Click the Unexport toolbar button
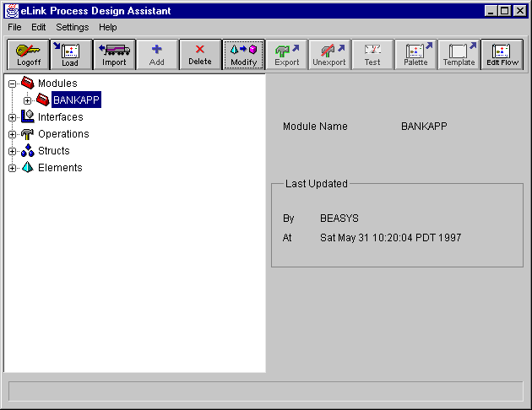The height and width of the screenshot is (410, 532). (329, 55)
